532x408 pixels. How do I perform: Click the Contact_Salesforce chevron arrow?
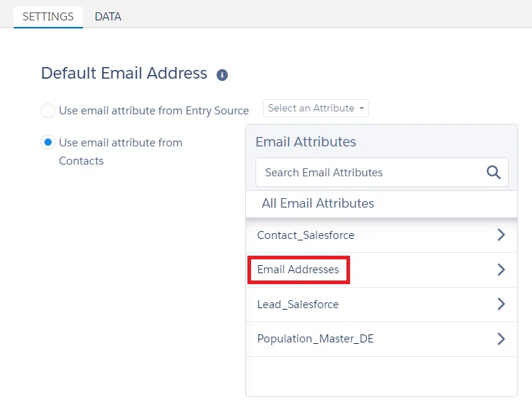pos(501,235)
